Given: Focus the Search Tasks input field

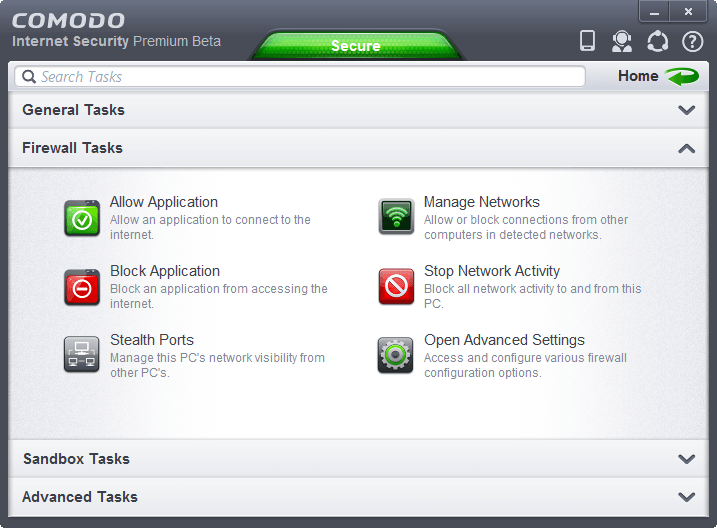Looking at the screenshot, I should tap(300, 77).
